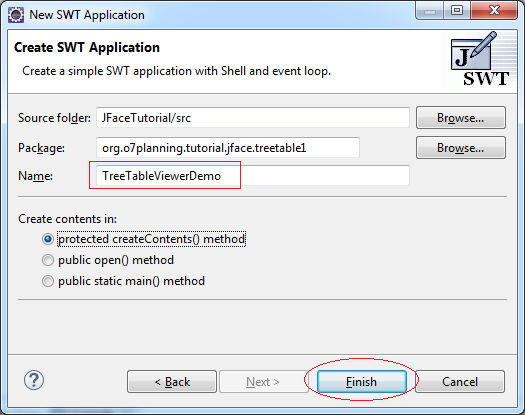The height and width of the screenshot is (415, 525).
Task: Select public open() method option
Action: pyautogui.click(x=108, y=260)
